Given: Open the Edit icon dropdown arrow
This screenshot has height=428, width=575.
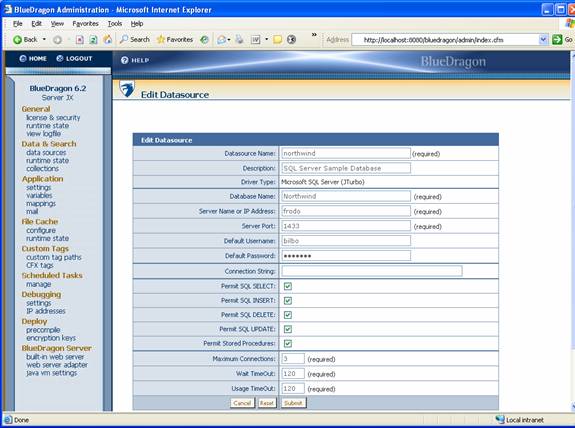Looking at the screenshot, I should 267,39.
